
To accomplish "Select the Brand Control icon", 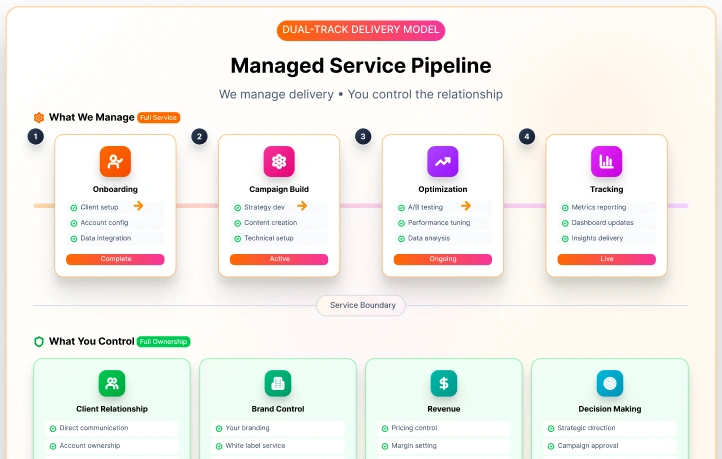I will 278,383.
